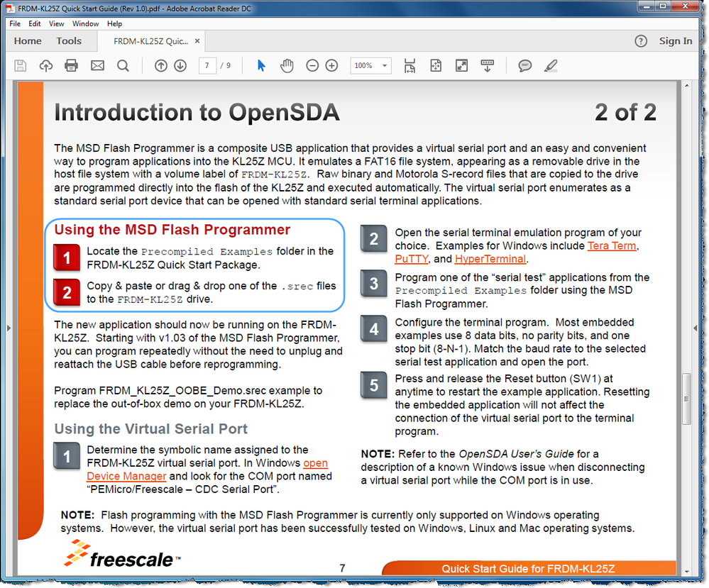
Task: Follow the PuTTY link
Action: [x=412, y=259]
